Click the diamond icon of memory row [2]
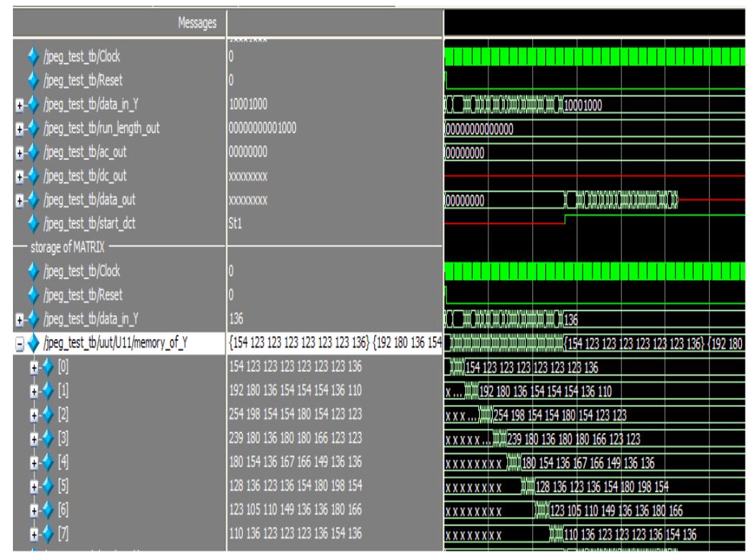This screenshot has height=560, width=752. tap(48, 414)
